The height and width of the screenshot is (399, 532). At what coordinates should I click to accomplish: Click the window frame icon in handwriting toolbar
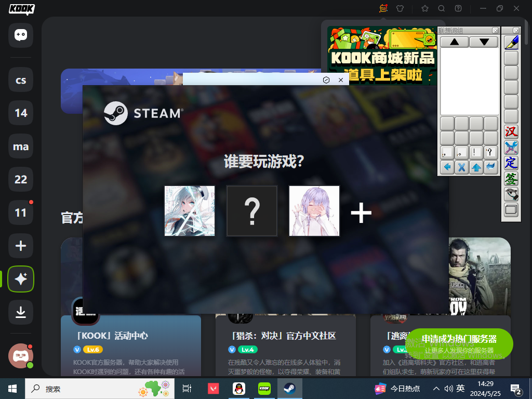(x=511, y=210)
